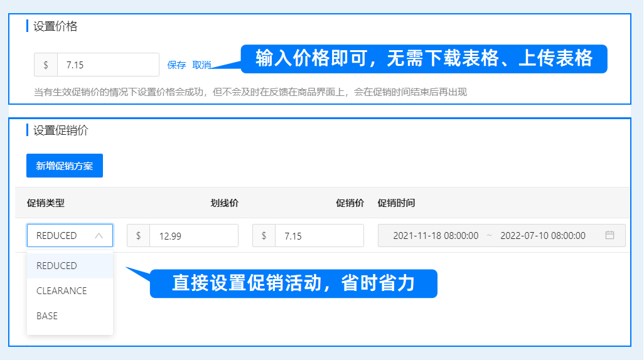Click end date 2022-07-10 08:00:00

pyautogui.click(x=542, y=236)
